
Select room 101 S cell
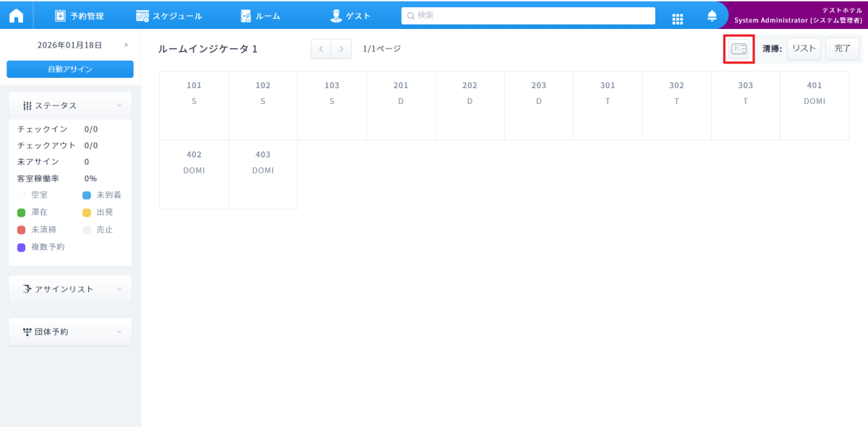coord(194,105)
